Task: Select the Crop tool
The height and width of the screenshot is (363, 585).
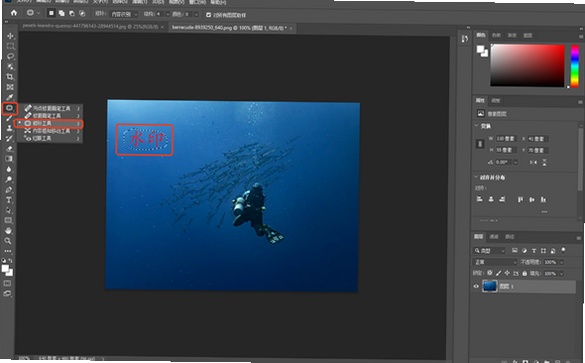Action: click(10, 77)
